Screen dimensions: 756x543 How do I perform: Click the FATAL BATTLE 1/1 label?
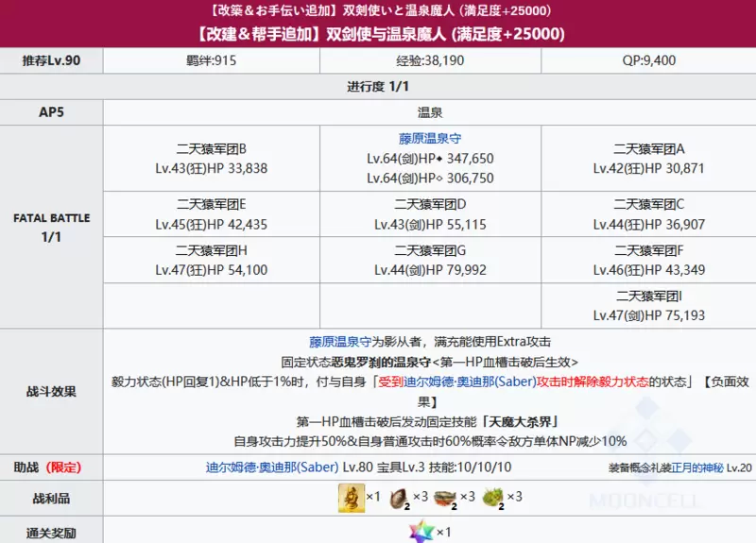(x=51, y=227)
